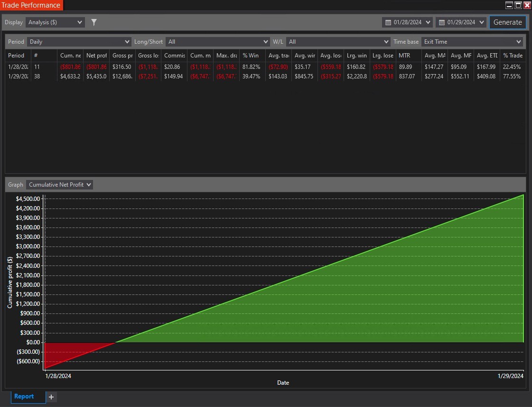Image resolution: width=532 pixels, height=407 pixels.
Task: Select the 1/29 period row cell
Action: click(x=18, y=76)
